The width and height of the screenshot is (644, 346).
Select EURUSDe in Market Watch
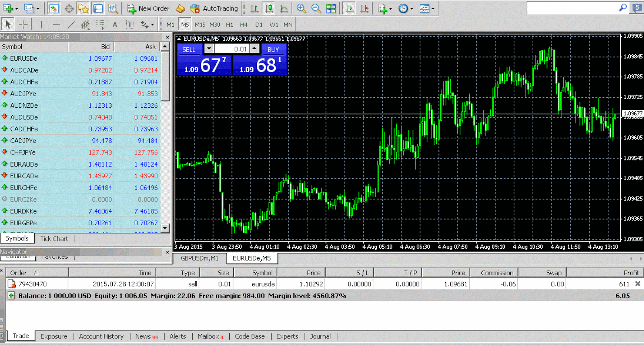[80, 58]
